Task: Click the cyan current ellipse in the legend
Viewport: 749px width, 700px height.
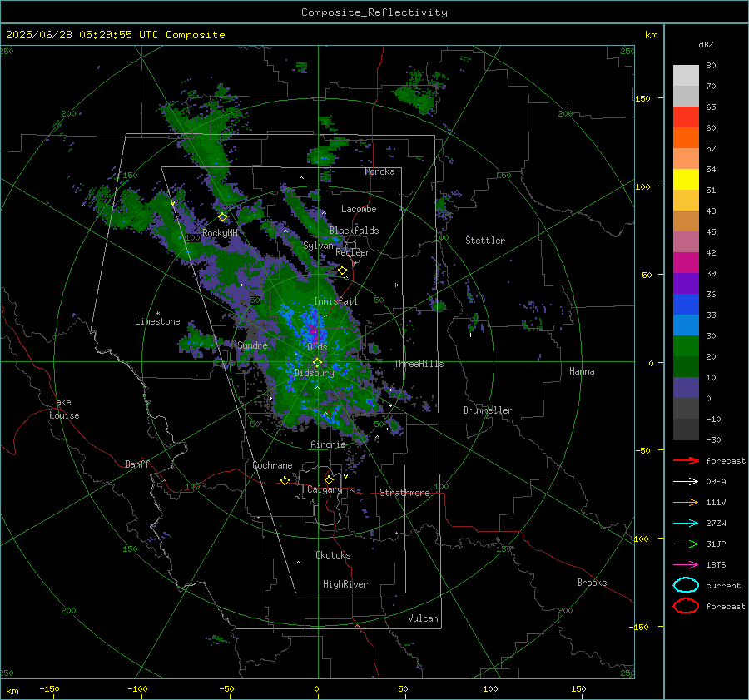Action: coord(686,585)
